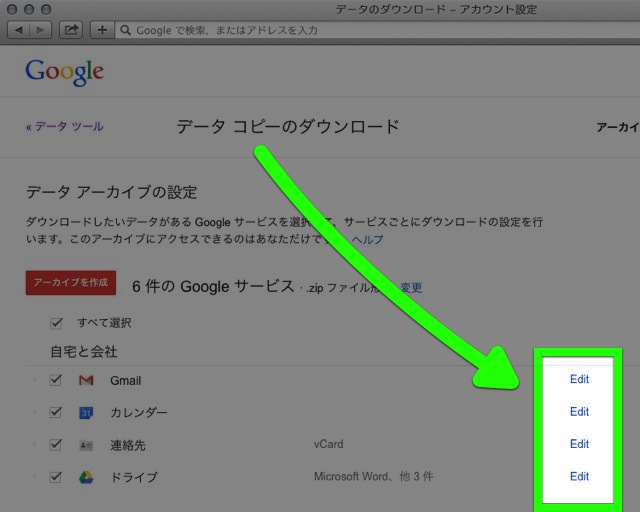Screen dimensions: 640x512
Task: Click Edit for the ドライブ row
Action: [579, 476]
